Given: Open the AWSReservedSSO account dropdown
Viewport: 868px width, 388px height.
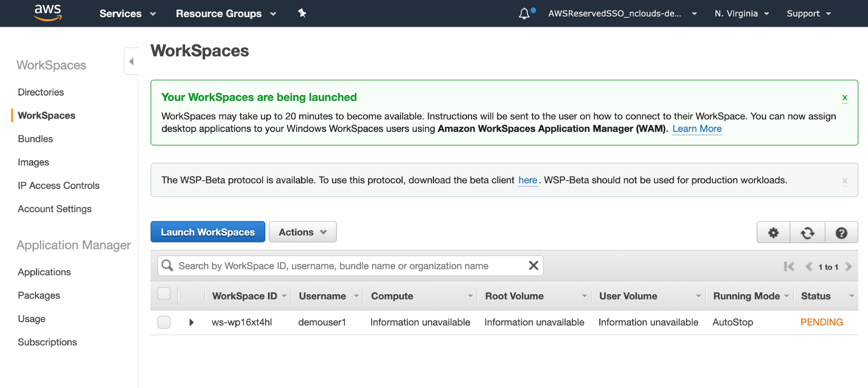Looking at the screenshot, I should (x=622, y=13).
